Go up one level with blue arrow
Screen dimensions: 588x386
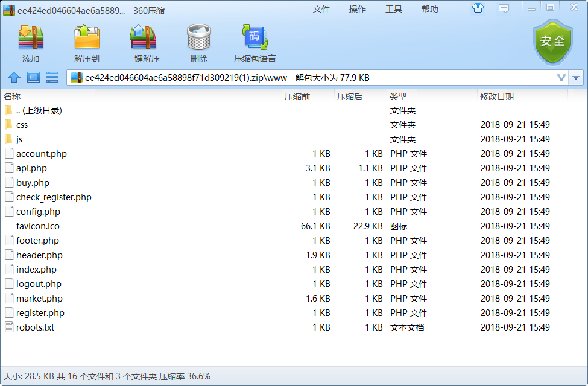click(x=14, y=78)
